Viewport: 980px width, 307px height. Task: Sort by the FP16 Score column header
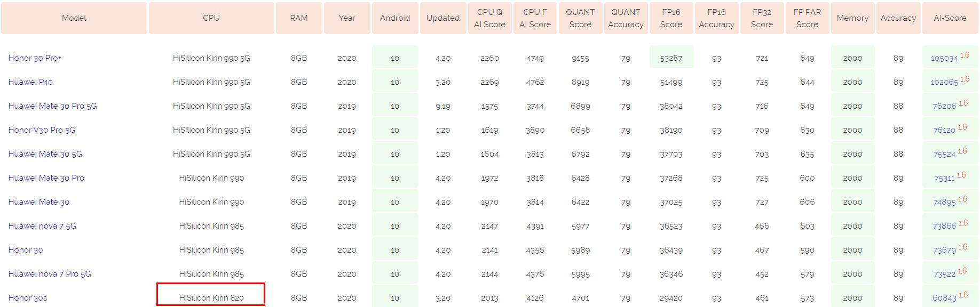click(671, 18)
